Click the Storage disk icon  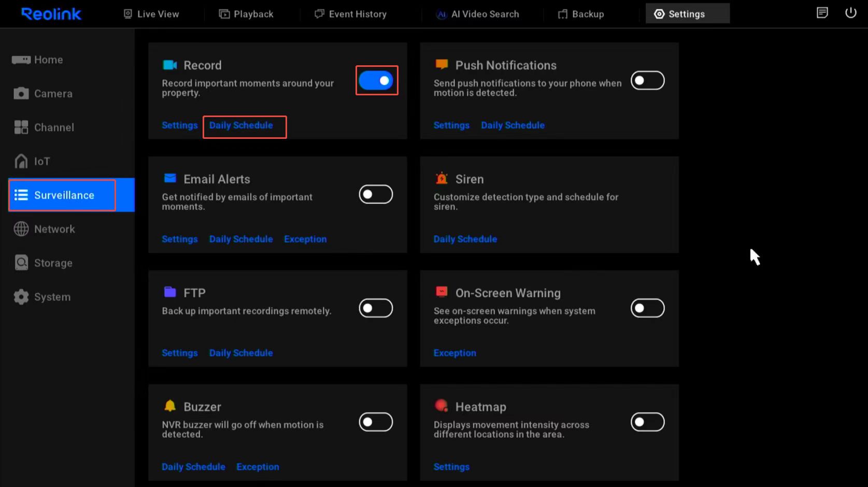coord(21,263)
